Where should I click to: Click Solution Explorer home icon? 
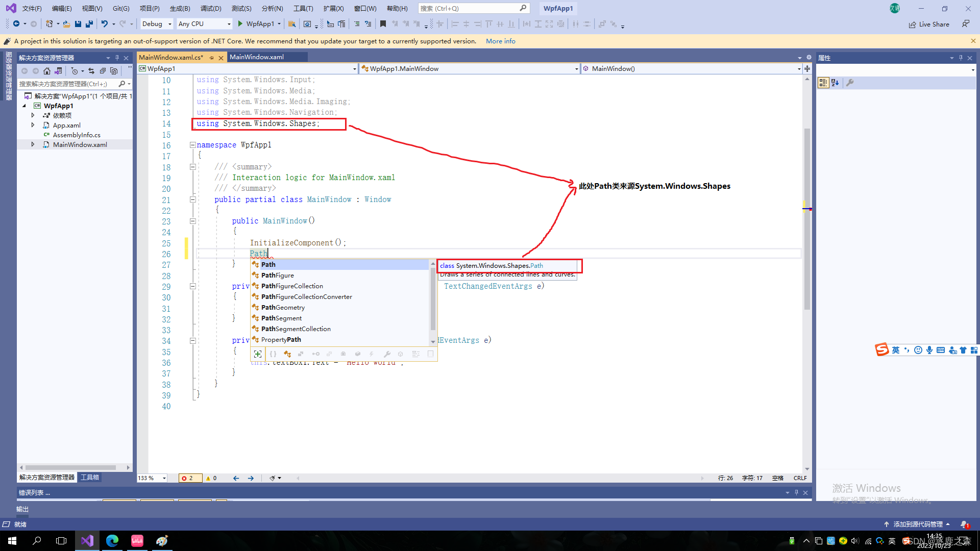(47, 71)
